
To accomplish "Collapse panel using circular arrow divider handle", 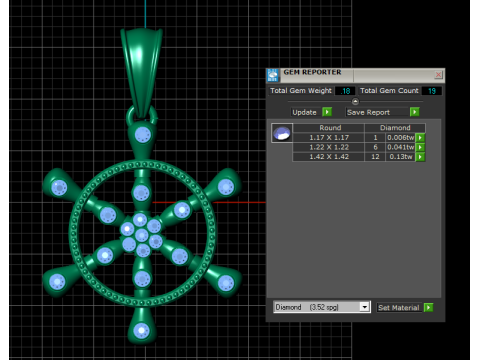I will (355, 101).
